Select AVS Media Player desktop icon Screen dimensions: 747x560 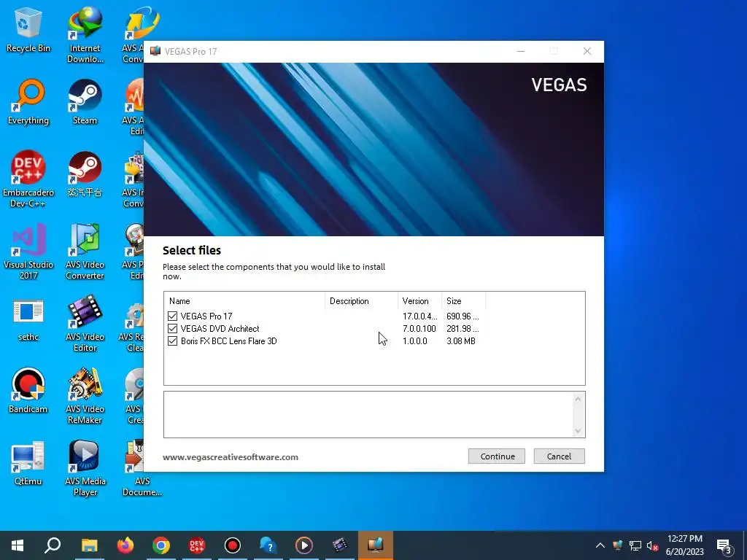coord(85,469)
